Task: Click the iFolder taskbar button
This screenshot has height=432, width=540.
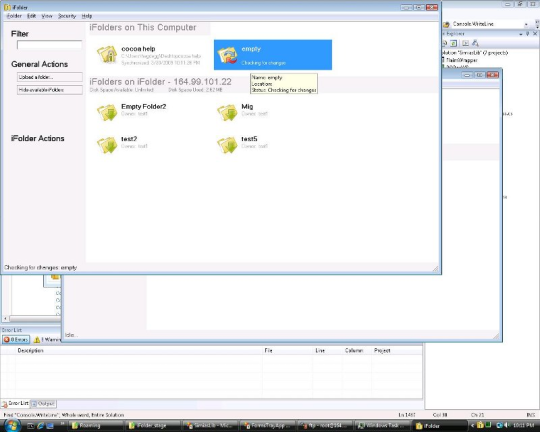Action: (x=439, y=426)
